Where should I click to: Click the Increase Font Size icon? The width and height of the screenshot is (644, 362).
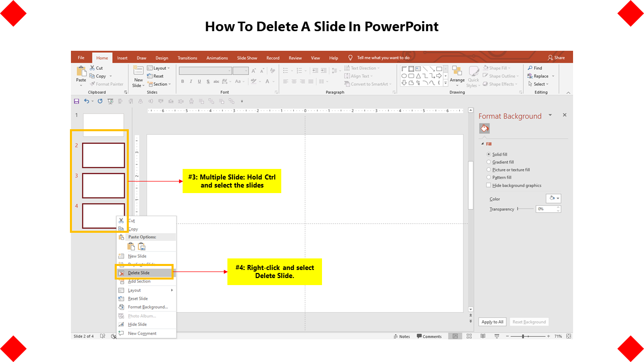coord(254,71)
